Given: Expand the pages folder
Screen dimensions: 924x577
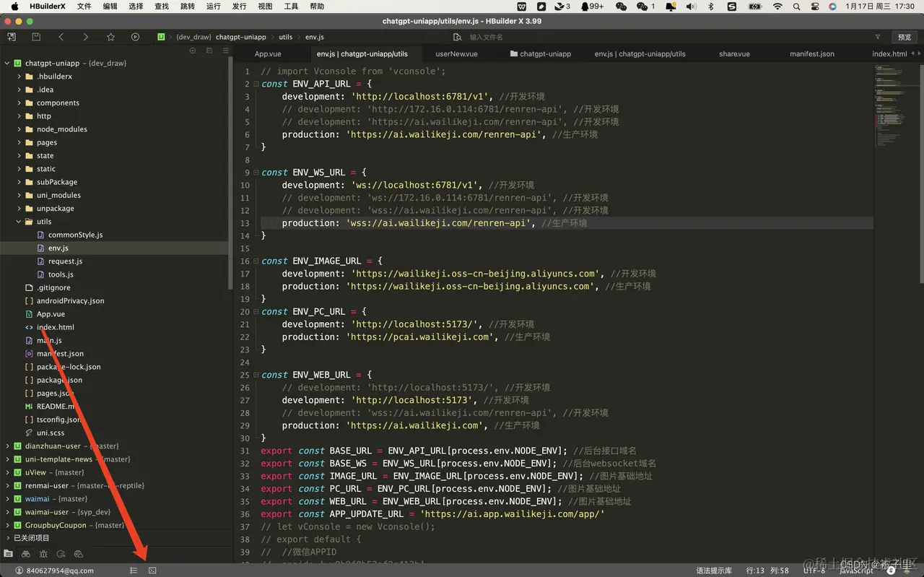Looking at the screenshot, I should (x=19, y=143).
